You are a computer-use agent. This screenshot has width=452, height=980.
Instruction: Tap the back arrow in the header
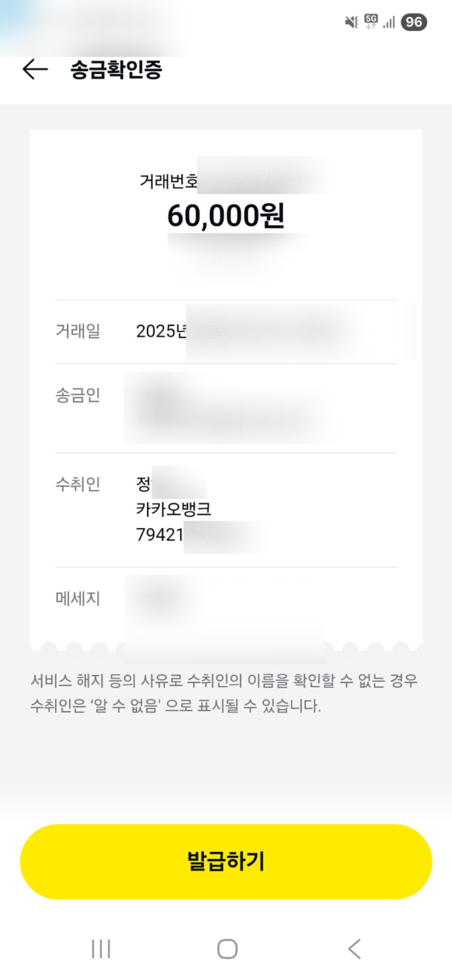click(x=35, y=70)
